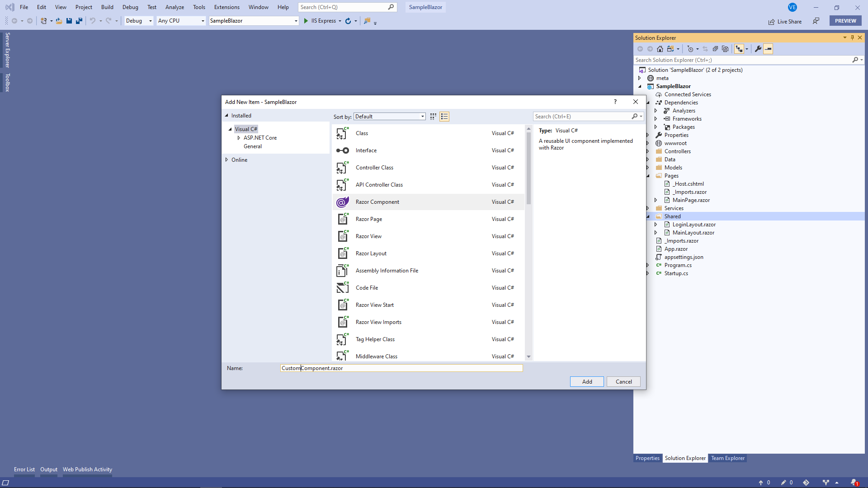Toggle the medium list view button
Viewport: 868px width, 488px height.
point(444,117)
